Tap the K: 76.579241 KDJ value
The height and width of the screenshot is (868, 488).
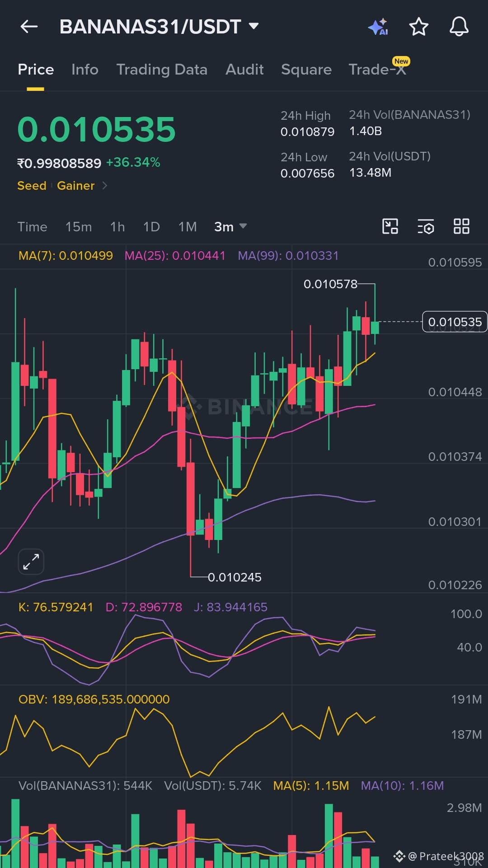pyautogui.click(x=56, y=607)
